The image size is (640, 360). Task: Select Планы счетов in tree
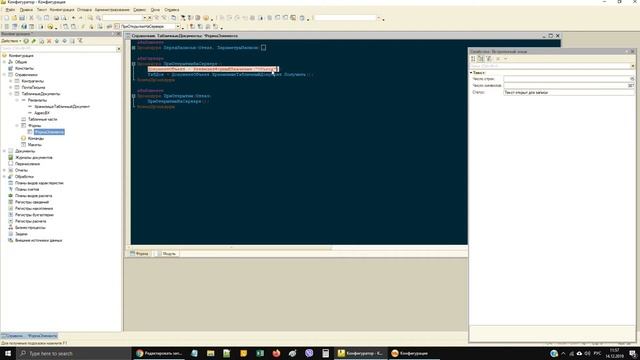tap(27, 189)
